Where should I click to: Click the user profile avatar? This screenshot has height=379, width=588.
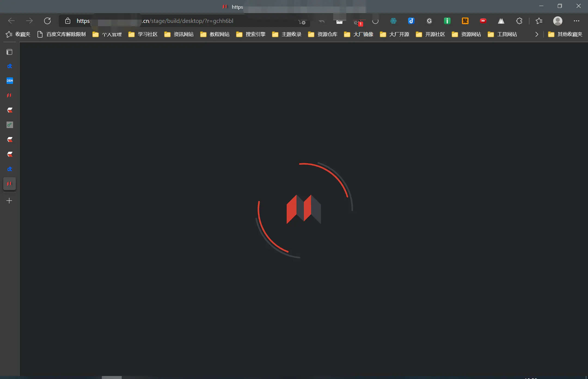tap(558, 21)
